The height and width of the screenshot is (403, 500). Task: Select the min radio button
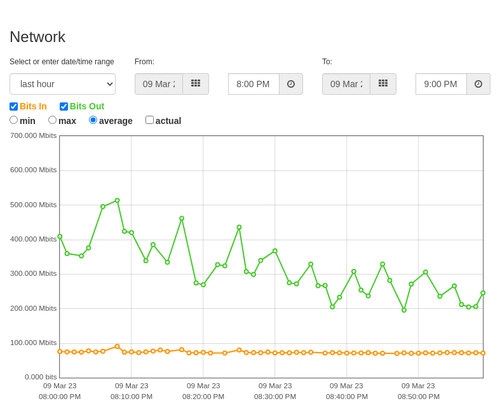(x=14, y=120)
